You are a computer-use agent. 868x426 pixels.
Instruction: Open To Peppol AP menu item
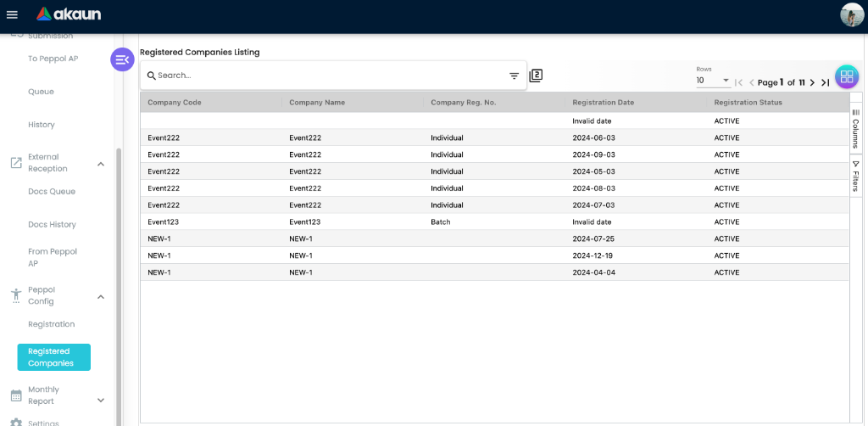point(53,59)
